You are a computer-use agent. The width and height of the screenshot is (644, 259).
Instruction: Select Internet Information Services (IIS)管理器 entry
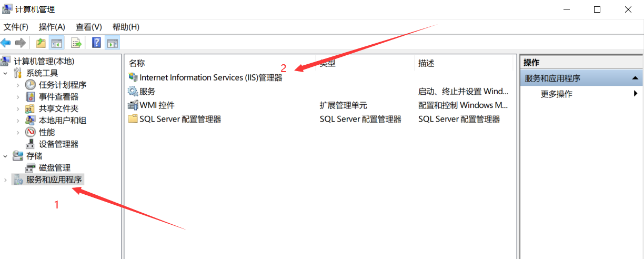pyautogui.click(x=211, y=77)
